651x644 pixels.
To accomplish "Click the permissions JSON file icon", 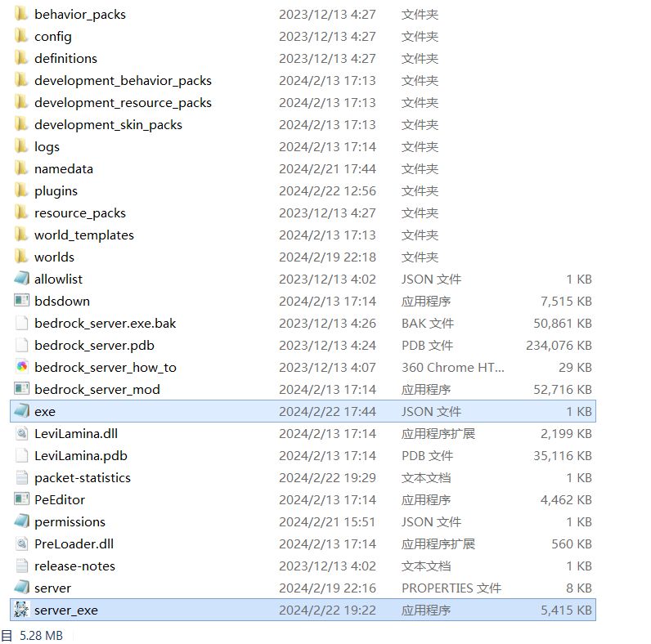I will (21, 521).
